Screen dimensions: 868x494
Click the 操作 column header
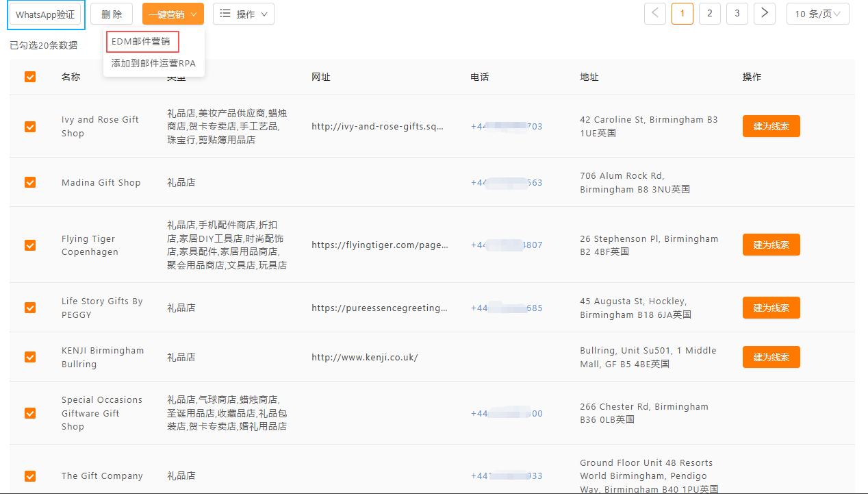pos(752,77)
